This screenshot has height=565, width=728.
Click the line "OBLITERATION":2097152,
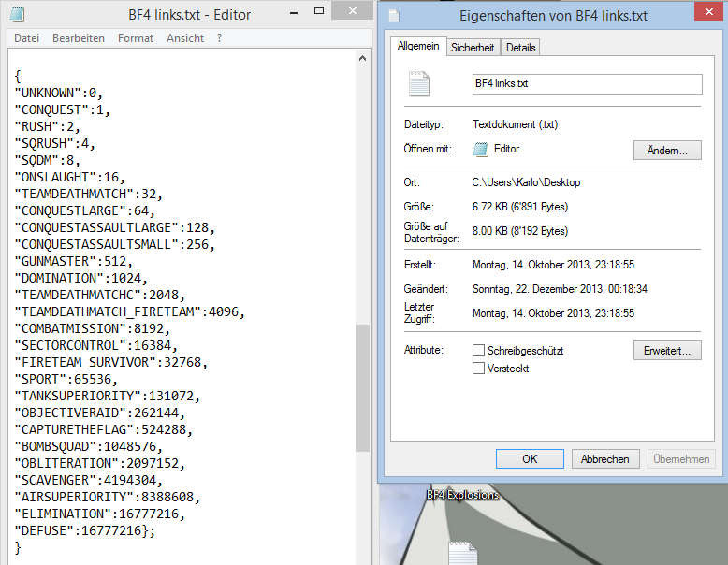coord(100,463)
